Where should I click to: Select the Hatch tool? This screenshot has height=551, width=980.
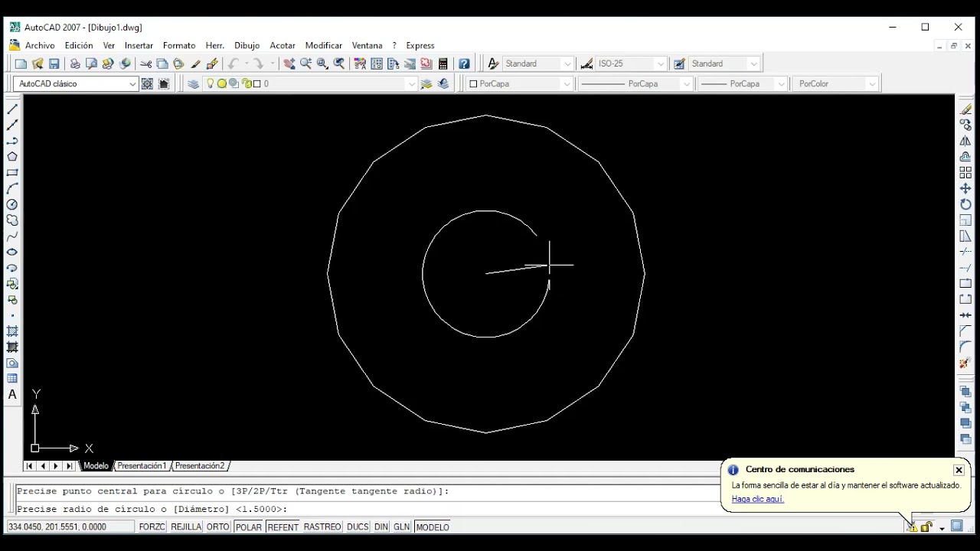click(12, 331)
